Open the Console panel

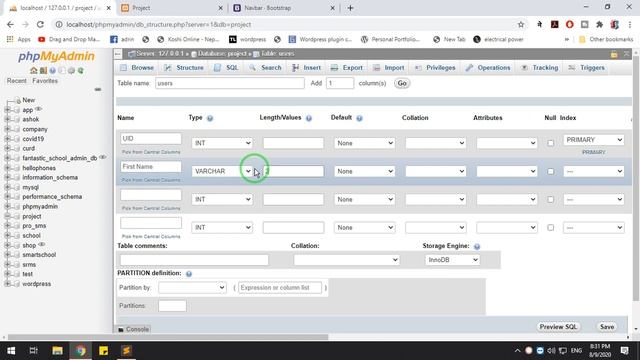click(133, 329)
